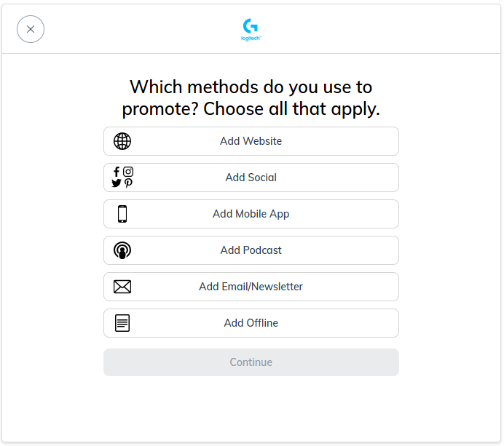
Task: Pick the Add Mobile App option
Action: pyautogui.click(x=251, y=214)
